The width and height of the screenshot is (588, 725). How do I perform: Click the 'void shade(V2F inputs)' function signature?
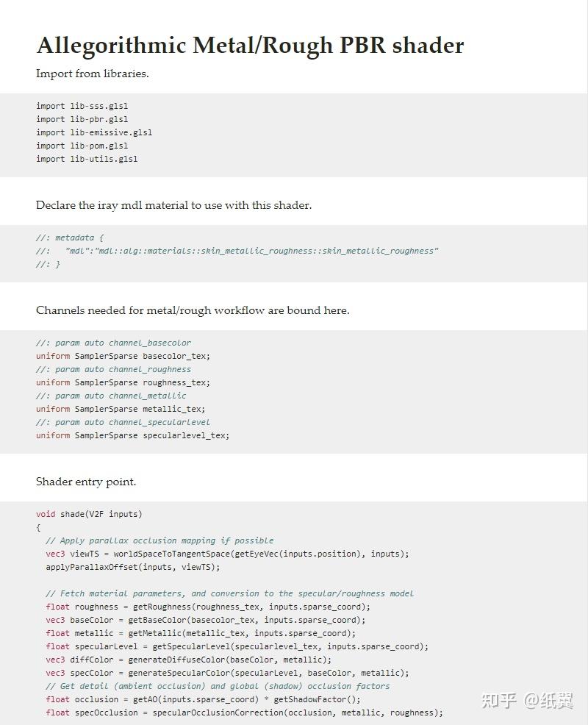[x=89, y=514]
